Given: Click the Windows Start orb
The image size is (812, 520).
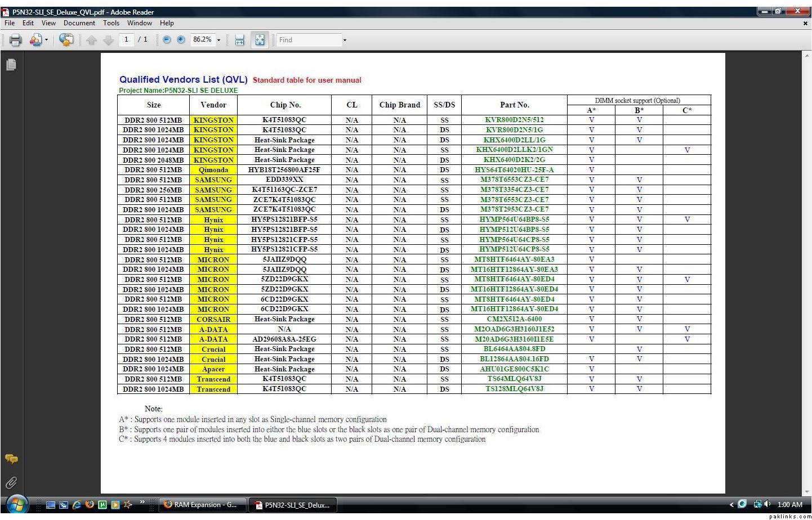Looking at the screenshot, I should (16, 504).
